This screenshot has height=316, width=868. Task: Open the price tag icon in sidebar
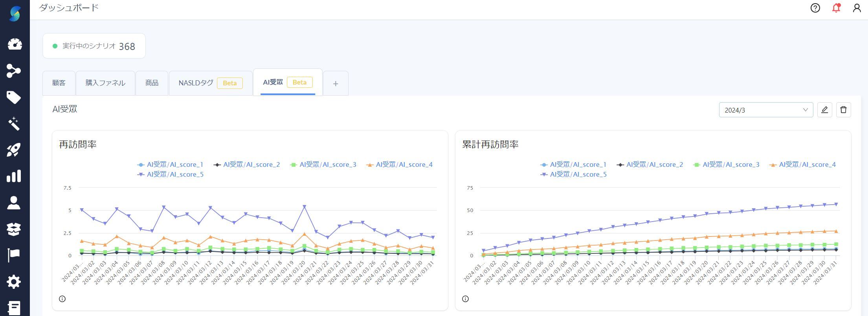[x=14, y=97]
